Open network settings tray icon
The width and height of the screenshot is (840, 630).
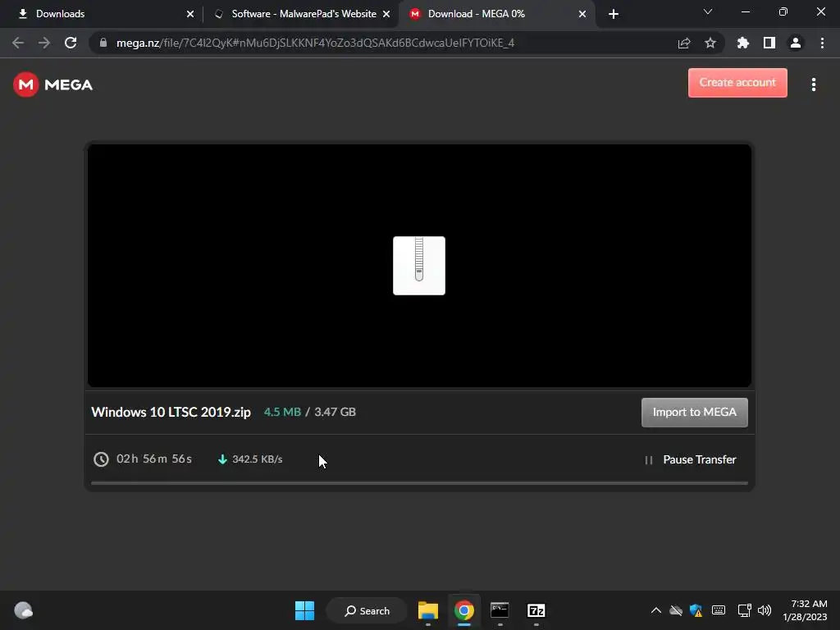pos(744,610)
